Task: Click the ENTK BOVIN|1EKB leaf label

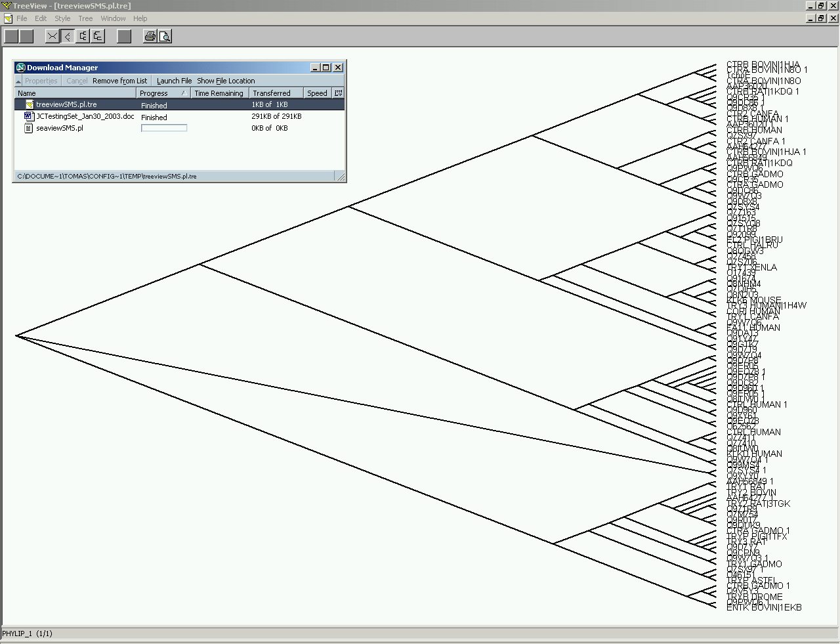Action: pos(764,608)
